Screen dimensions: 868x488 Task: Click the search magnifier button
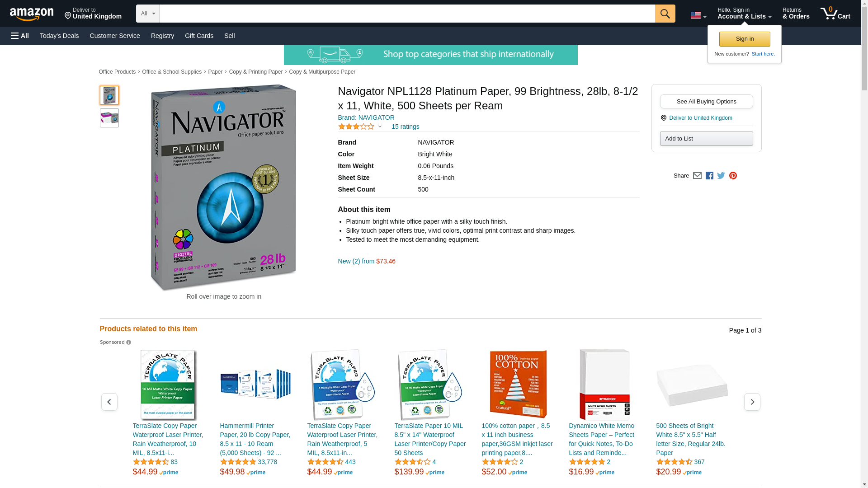point(665,14)
